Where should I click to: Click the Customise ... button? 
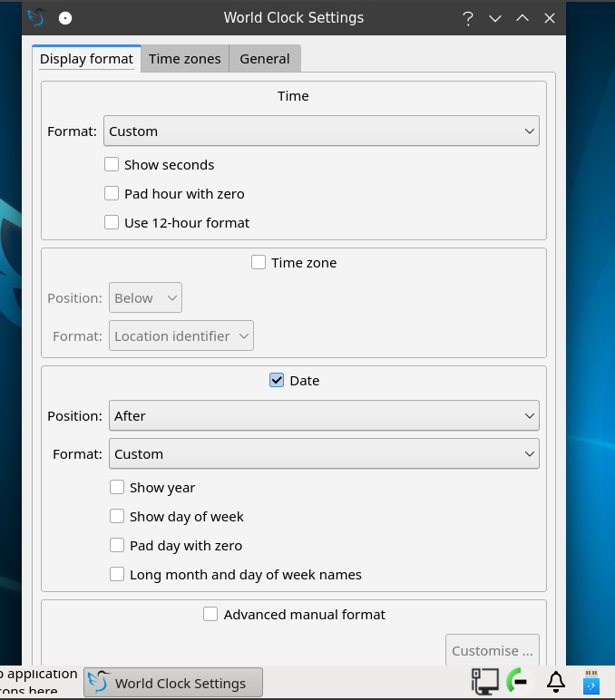(x=493, y=650)
